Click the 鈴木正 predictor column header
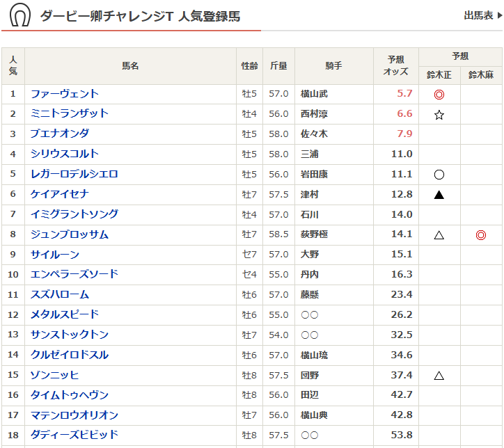This screenshot has height=448, width=504. click(x=439, y=75)
